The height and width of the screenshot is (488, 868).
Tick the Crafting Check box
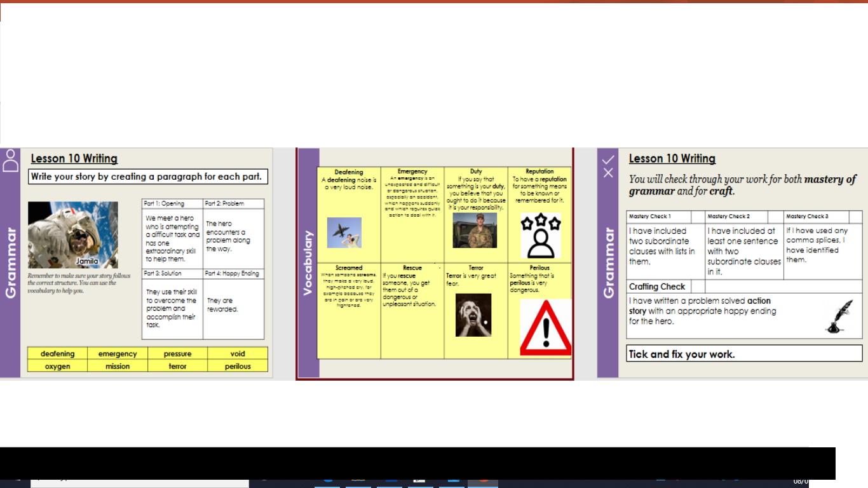coord(698,287)
